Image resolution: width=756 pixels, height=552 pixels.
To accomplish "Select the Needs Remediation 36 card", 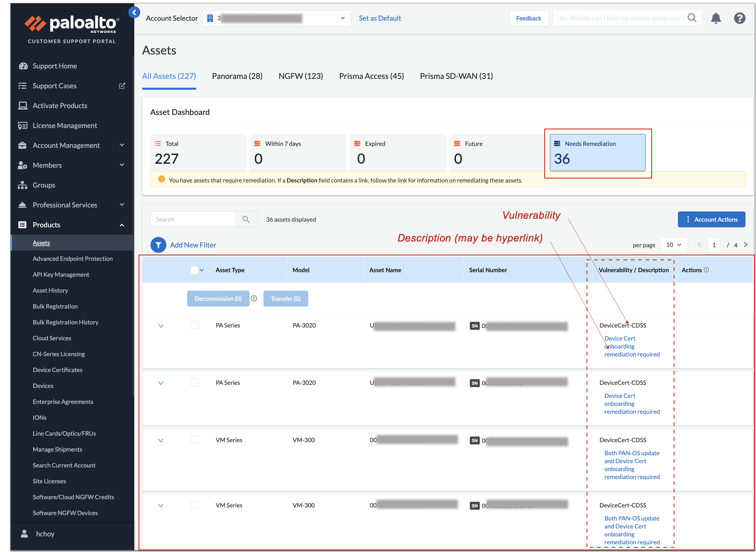I will [x=597, y=153].
